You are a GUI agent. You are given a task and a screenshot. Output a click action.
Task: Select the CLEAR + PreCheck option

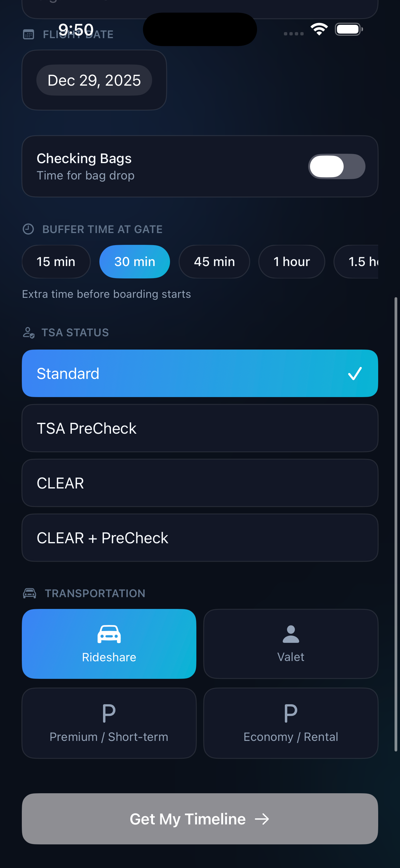click(x=200, y=538)
